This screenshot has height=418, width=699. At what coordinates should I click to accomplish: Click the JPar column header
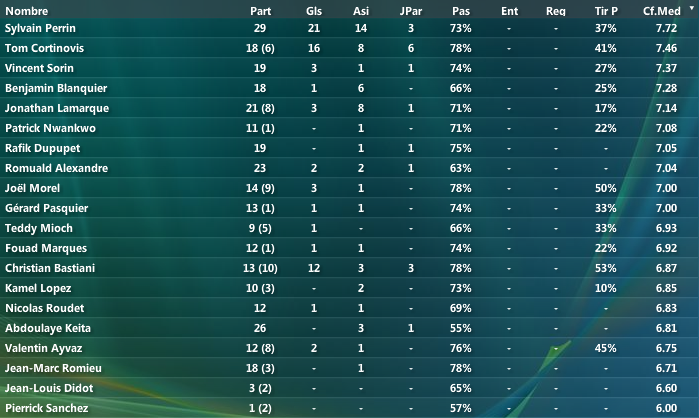[x=411, y=11]
